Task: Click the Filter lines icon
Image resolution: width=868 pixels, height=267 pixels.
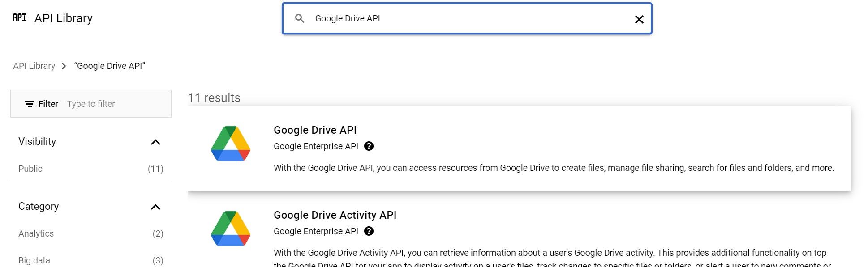Action: pos(30,104)
